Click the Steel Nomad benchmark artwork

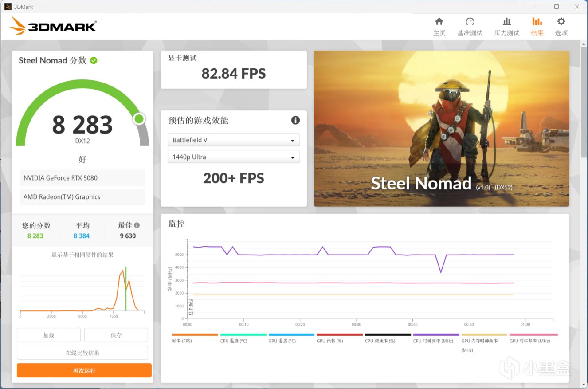pyautogui.click(x=442, y=129)
